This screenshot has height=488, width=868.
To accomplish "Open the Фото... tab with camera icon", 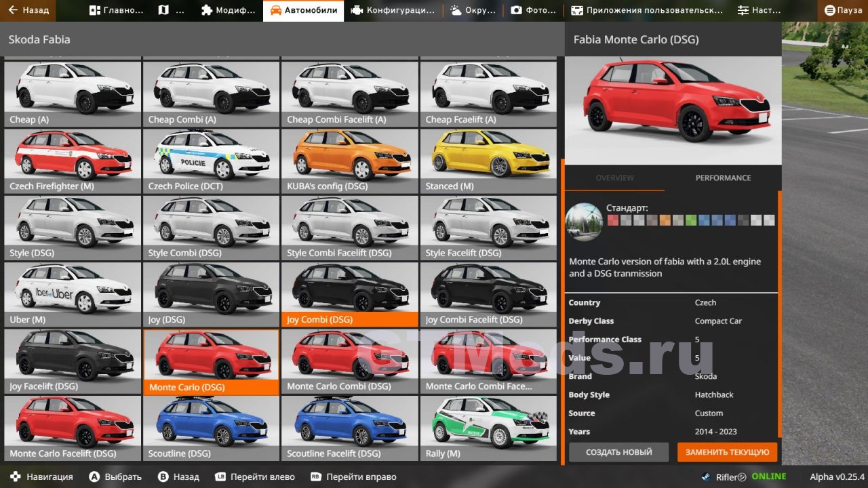I will point(533,10).
